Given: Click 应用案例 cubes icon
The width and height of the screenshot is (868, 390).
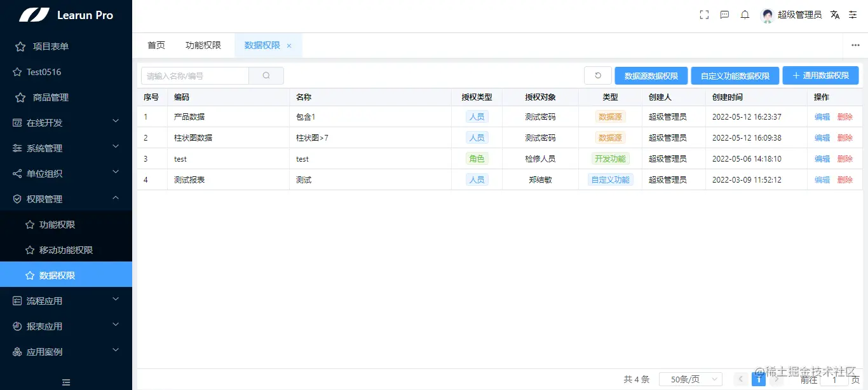Looking at the screenshot, I should [x=17, y=352].
